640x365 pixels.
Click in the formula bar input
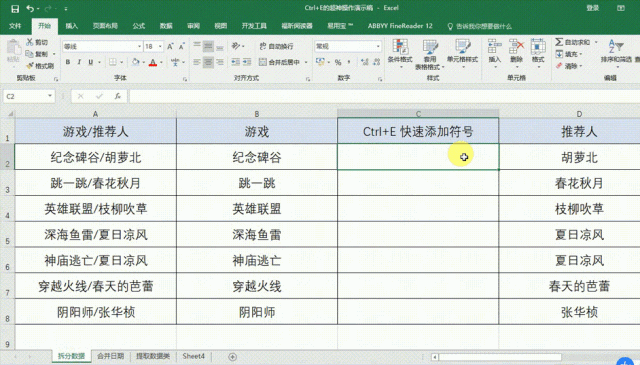pos(384,96)
